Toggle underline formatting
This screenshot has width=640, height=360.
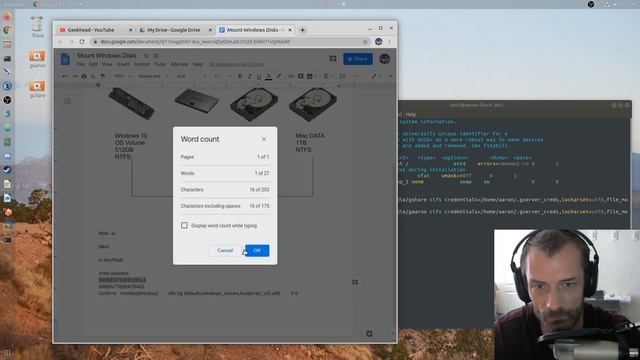coord(259,76)
